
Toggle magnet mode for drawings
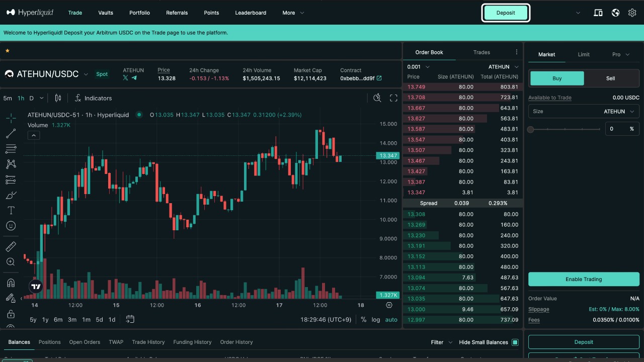[x=11, y=283]
